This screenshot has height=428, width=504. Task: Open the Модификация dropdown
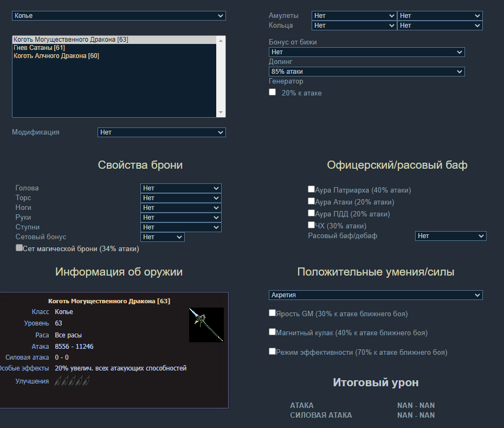pos(161,132)
